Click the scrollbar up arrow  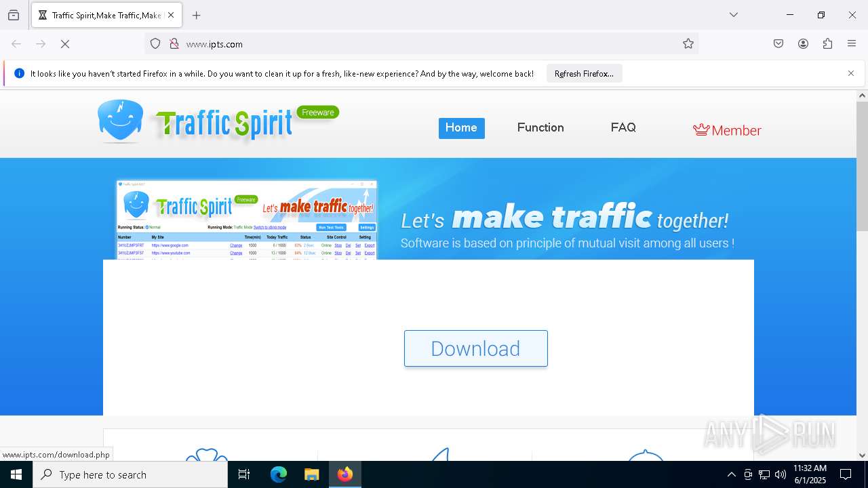pos(862,96)
